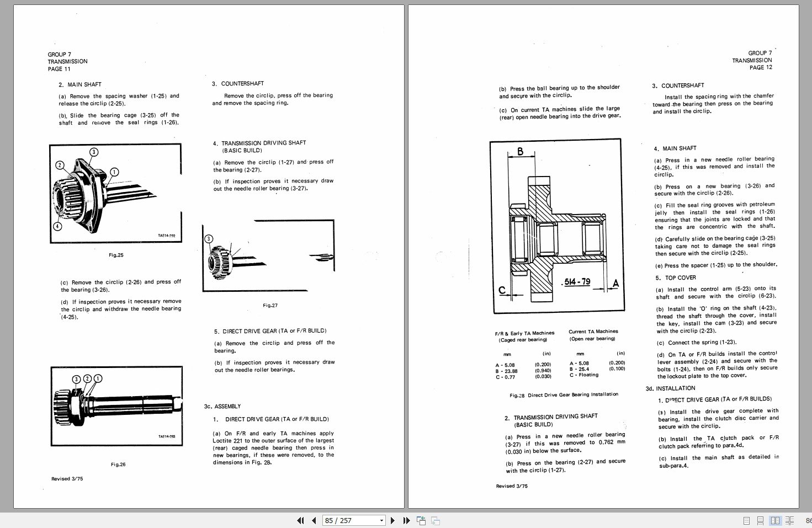812x528 pixels.
Task: Click the 'Fig.27' caption
Action: [270, 306]
